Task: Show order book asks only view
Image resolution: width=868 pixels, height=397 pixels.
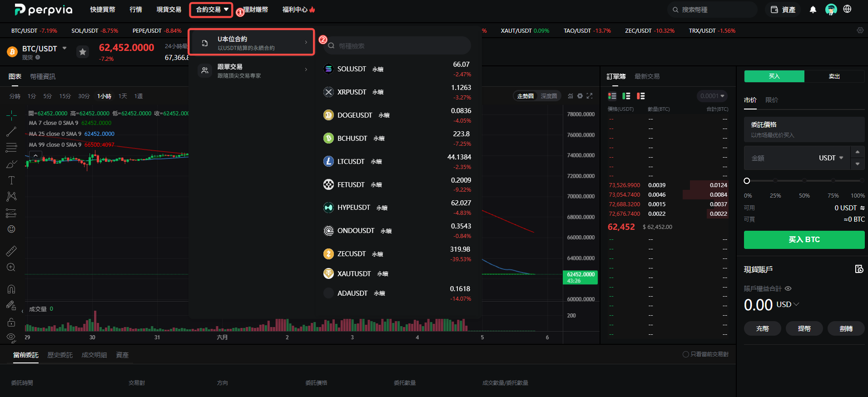Action: 641,96
